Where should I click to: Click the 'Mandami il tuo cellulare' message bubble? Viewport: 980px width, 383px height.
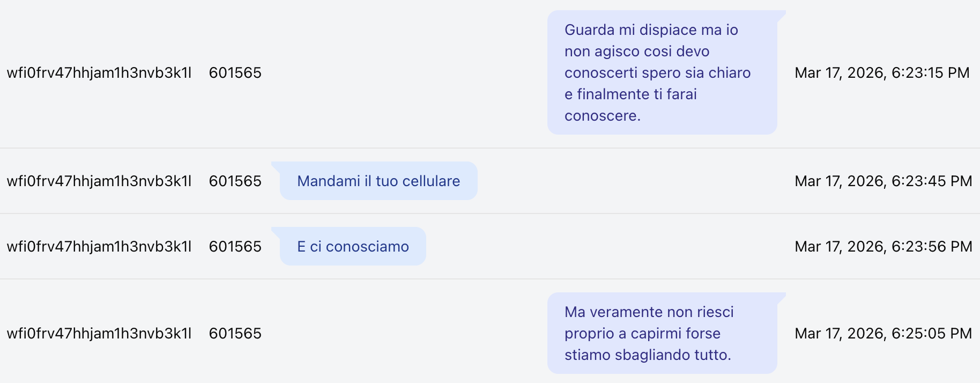(378, 181)
